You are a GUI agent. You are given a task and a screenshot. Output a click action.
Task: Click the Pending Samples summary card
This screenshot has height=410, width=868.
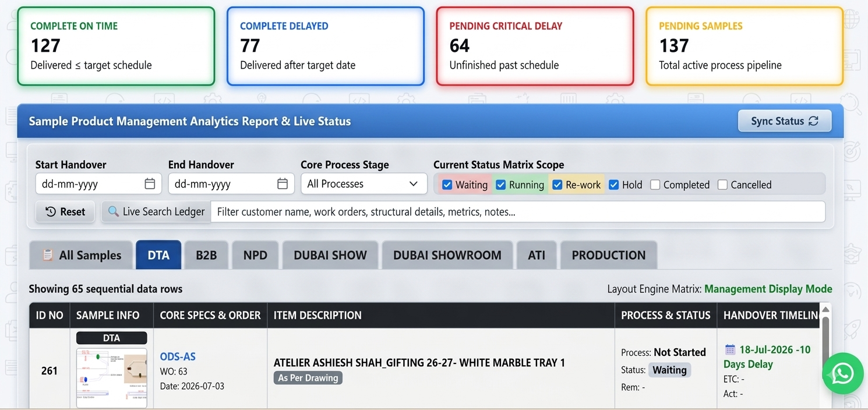[744, 46]
